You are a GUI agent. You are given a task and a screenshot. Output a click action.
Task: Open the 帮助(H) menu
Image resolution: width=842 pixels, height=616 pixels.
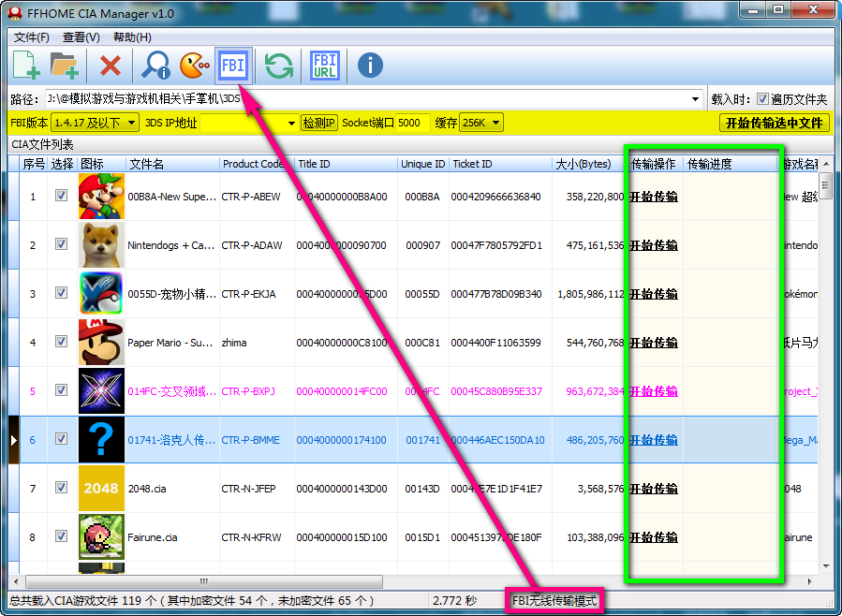132,37
